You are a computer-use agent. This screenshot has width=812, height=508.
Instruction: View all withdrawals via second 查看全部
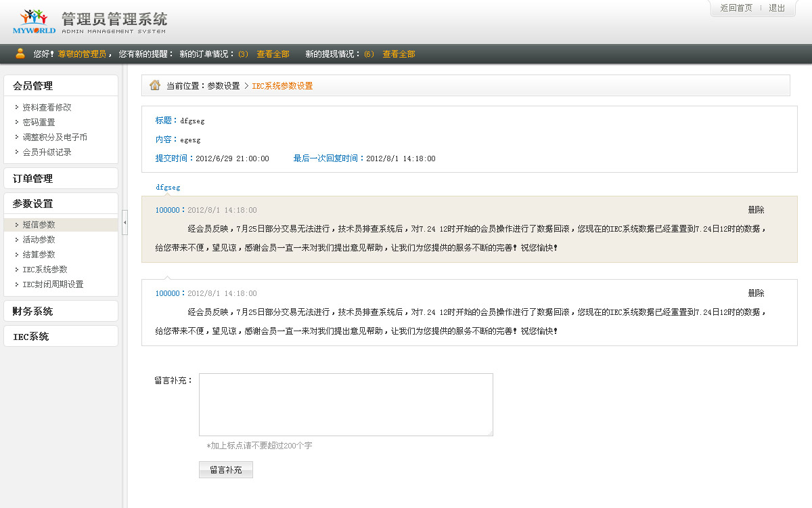point(399,54)
